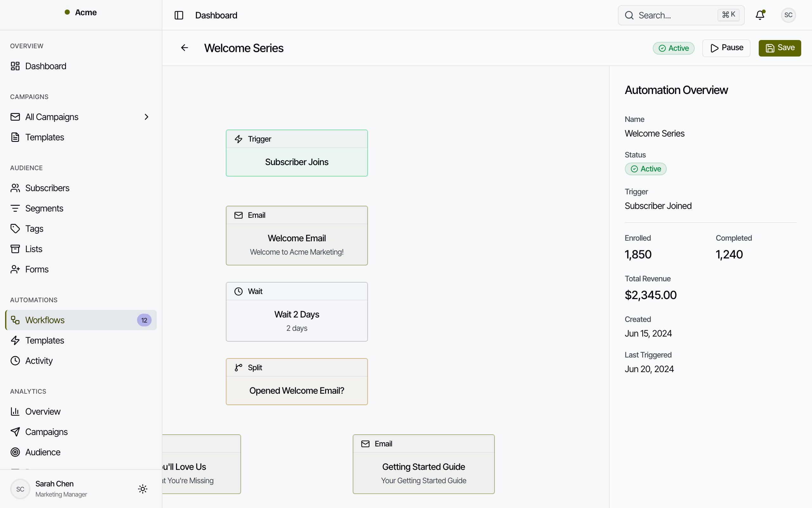812x508 pixels.
Task: Click the All Campaigns envelope icon
Action: point(15,117)
